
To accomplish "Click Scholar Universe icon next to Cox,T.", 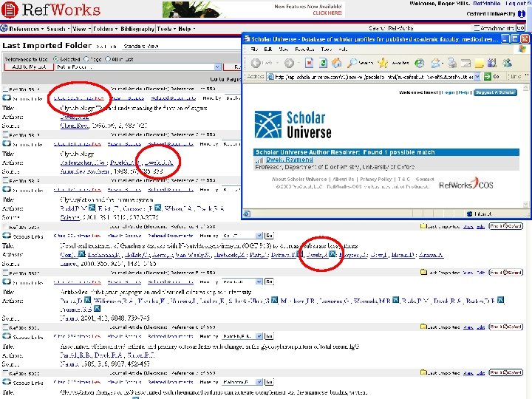I will (x=82, y=254).
